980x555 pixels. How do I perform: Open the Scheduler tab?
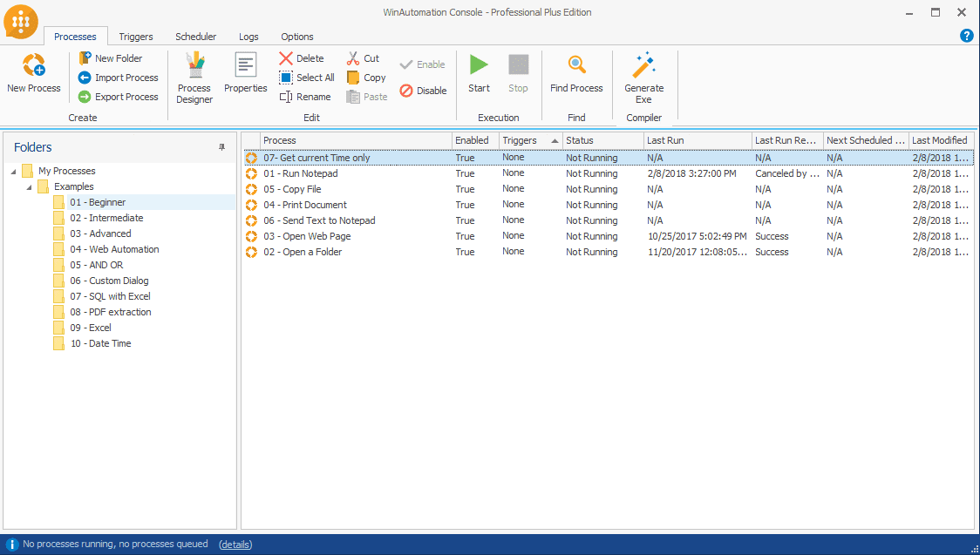[x=195, y=37]
